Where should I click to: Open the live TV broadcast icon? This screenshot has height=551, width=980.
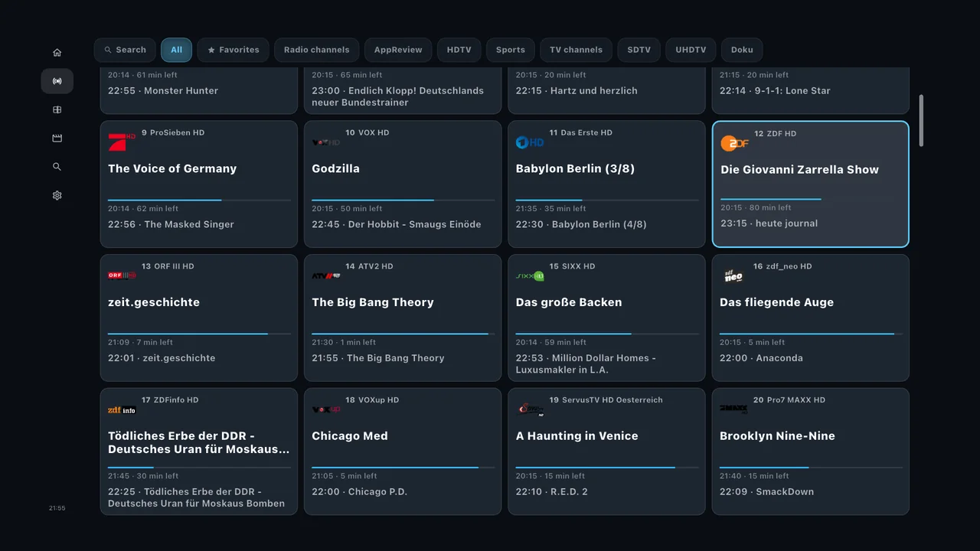coord(57,81)
